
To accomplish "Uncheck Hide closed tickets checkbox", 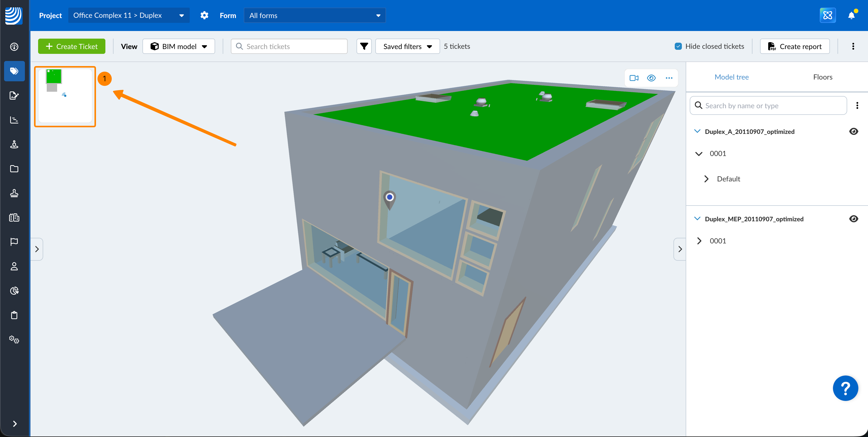I will (x=678, y=46).
